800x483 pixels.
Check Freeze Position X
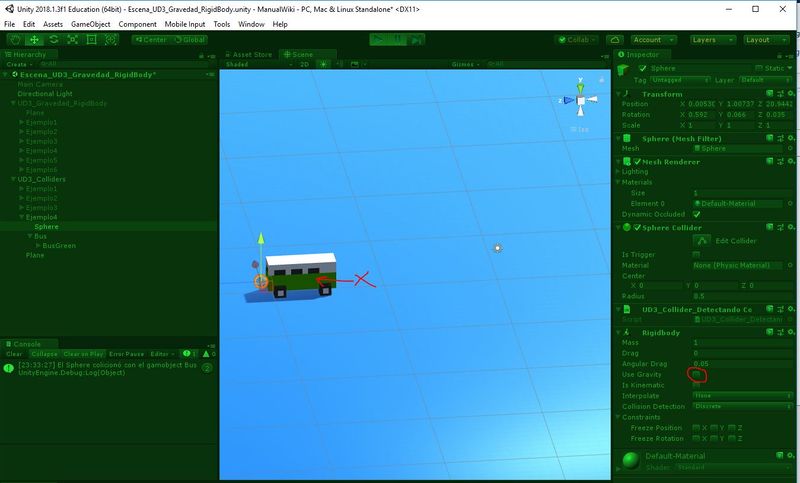(696, 427)
